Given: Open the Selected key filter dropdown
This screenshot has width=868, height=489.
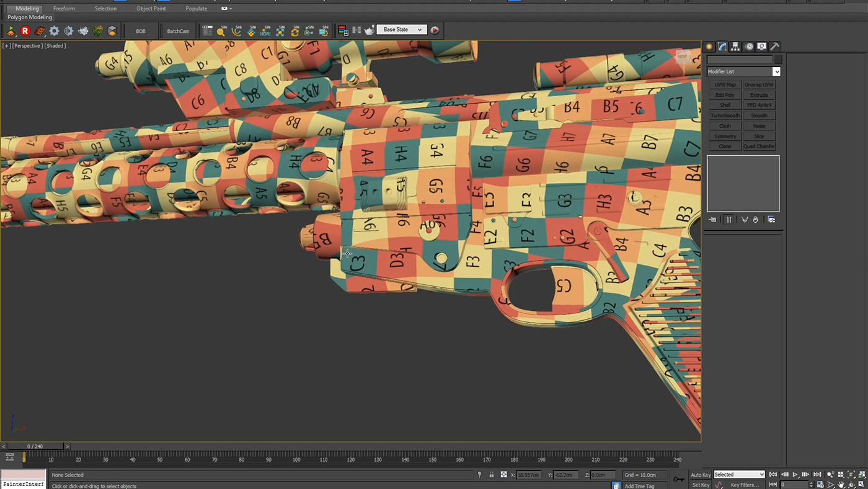Looking at the screenshot, I should [739, 475].
